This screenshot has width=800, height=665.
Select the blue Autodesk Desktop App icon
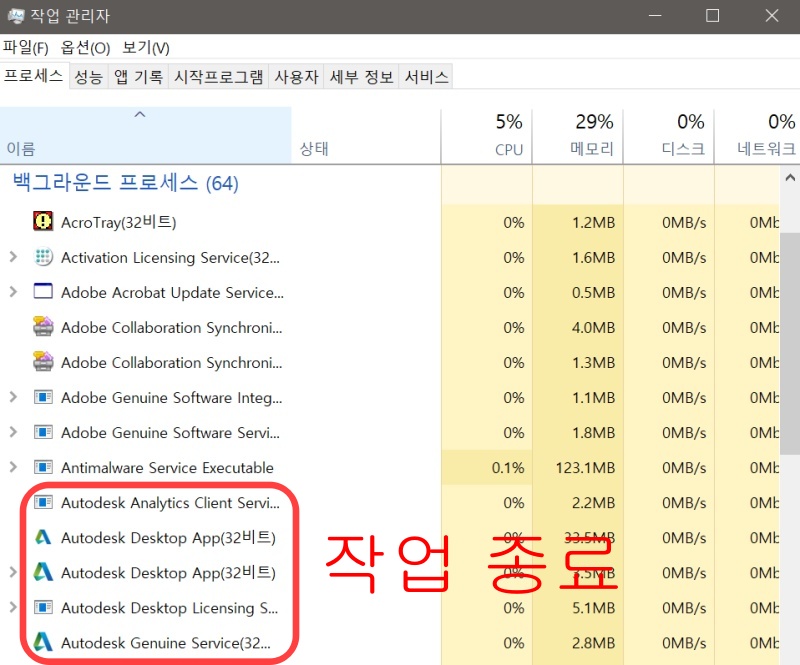pyautogui.click(x=41, y=538)
